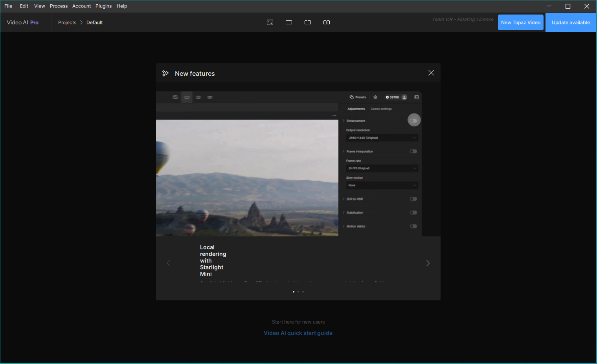Open the Plugins menu

coord(103,6)
